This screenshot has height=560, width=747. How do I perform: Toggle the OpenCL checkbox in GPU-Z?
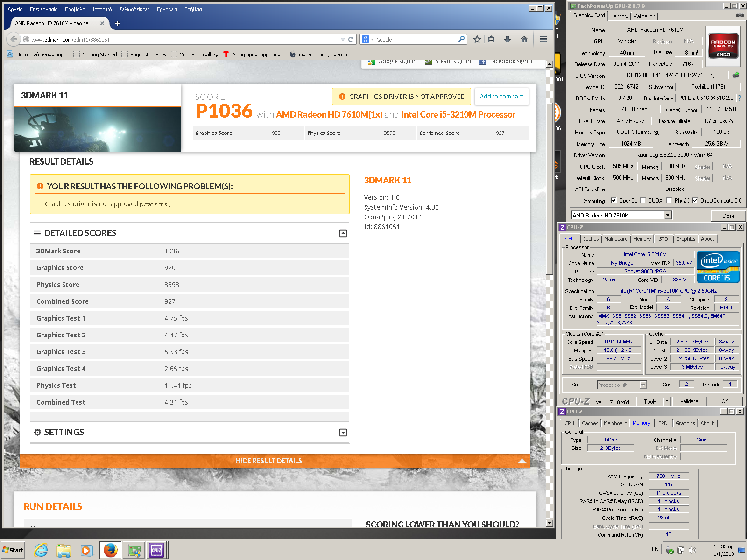pos(613,201)
